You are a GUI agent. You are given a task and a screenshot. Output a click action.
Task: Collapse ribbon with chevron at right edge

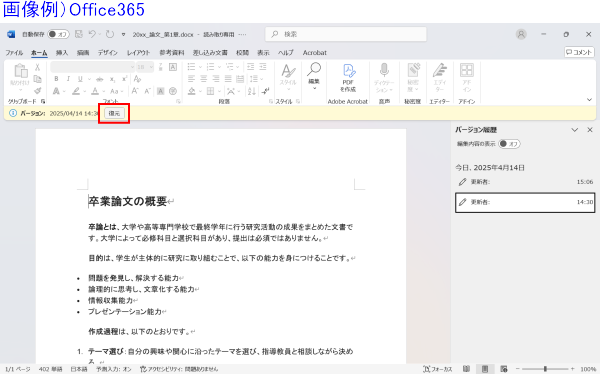[x=589, y=100]
